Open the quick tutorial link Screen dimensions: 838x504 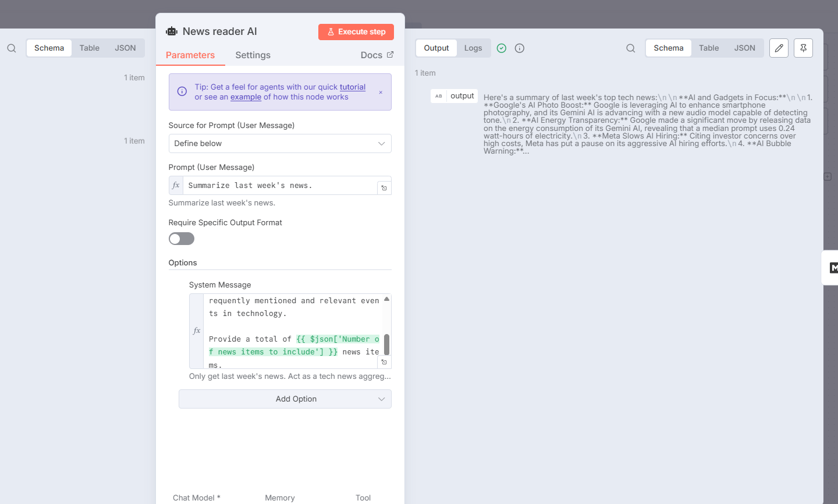pos(353,87)
